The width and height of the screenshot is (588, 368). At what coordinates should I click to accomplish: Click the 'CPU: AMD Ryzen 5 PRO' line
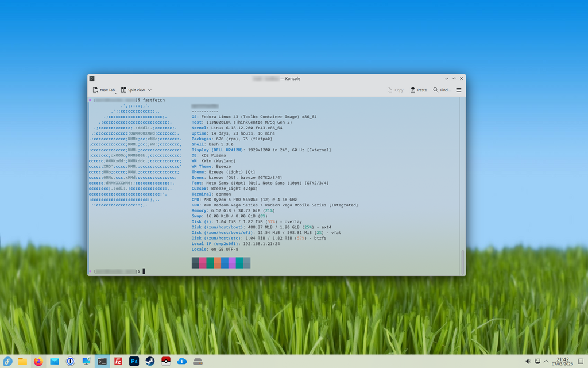click(244, 200)
